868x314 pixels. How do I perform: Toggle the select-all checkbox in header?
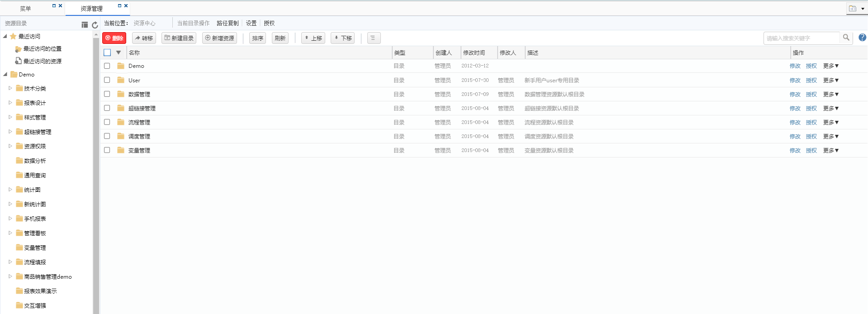point(107,52)
